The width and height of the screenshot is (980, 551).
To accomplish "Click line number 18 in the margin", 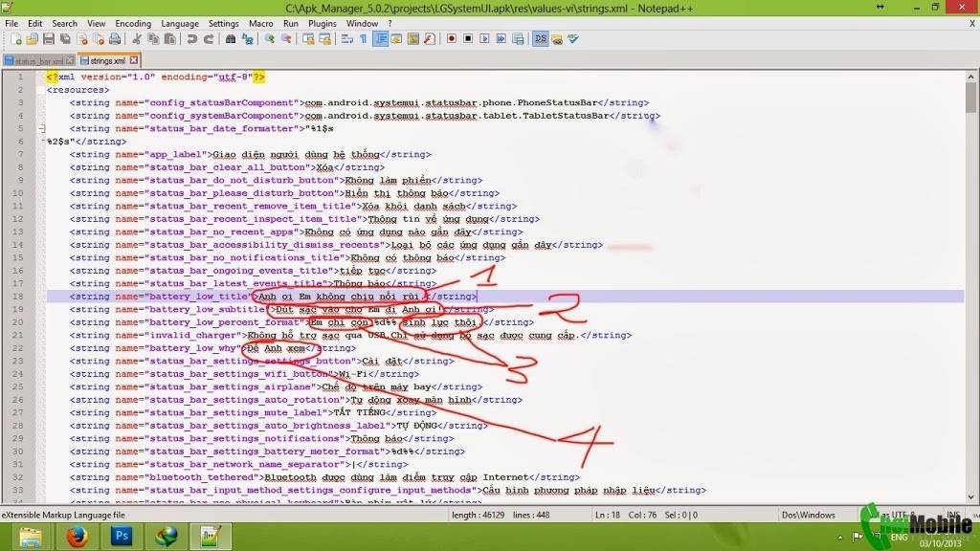I will (x=17, y=297).
